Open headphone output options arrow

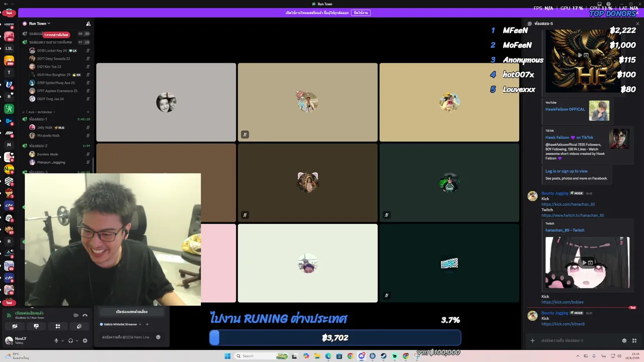(76, 340)
